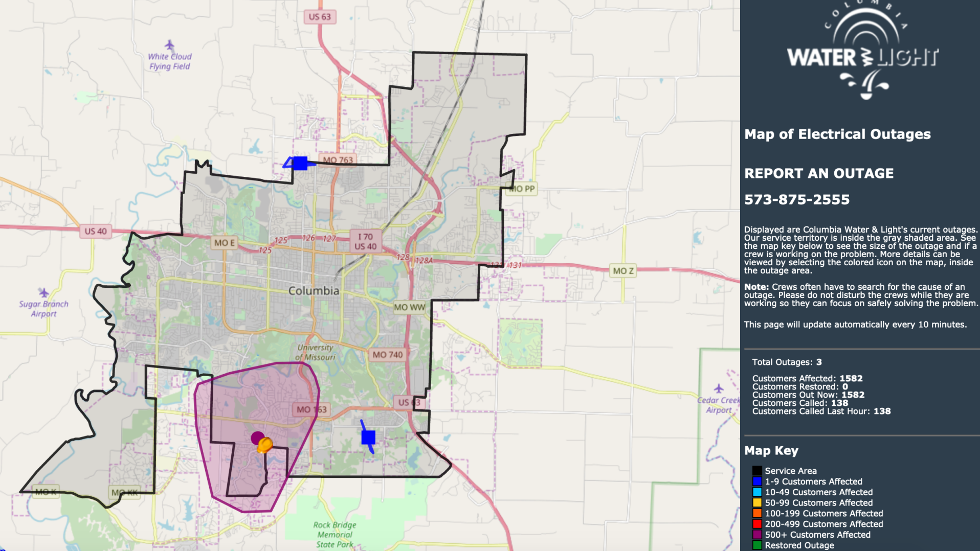Click the 573-875-2555 outage phone number

coord(796,199)
